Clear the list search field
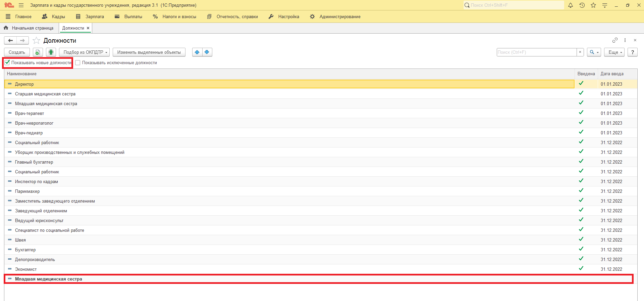This screenshot has width=644, height=301. (580, 52)
